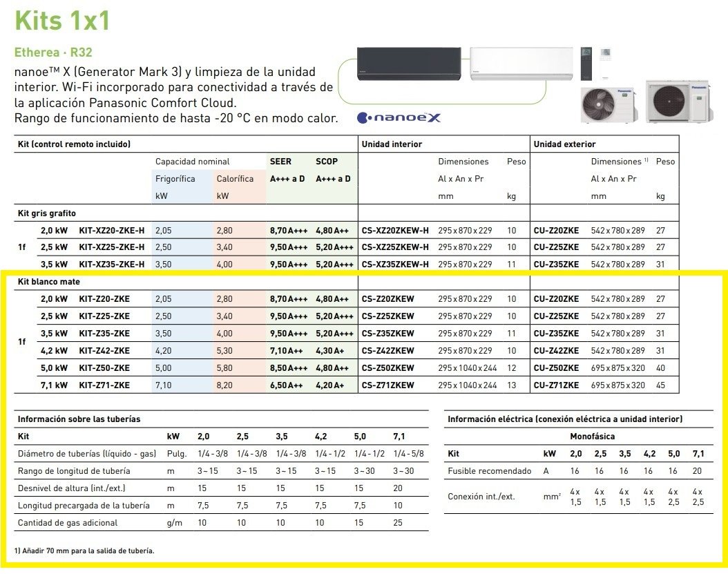Image resolution: width=728 pixels, height=574 pixels.
Task: Click the large outdoor unit picture
Action: click(x=679, y=102)
